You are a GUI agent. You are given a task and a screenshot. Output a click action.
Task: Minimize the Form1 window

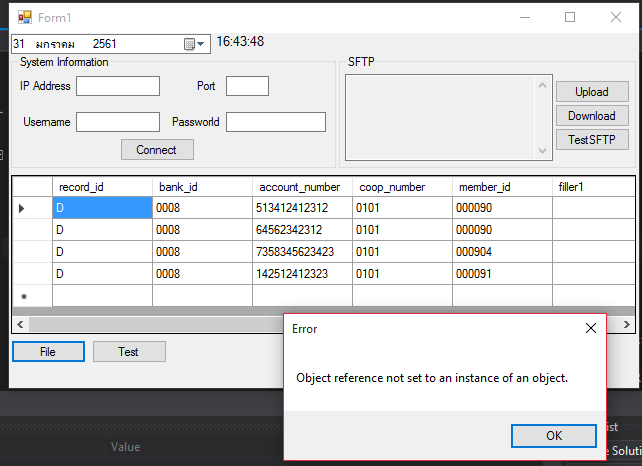click(x=525, y=17)
